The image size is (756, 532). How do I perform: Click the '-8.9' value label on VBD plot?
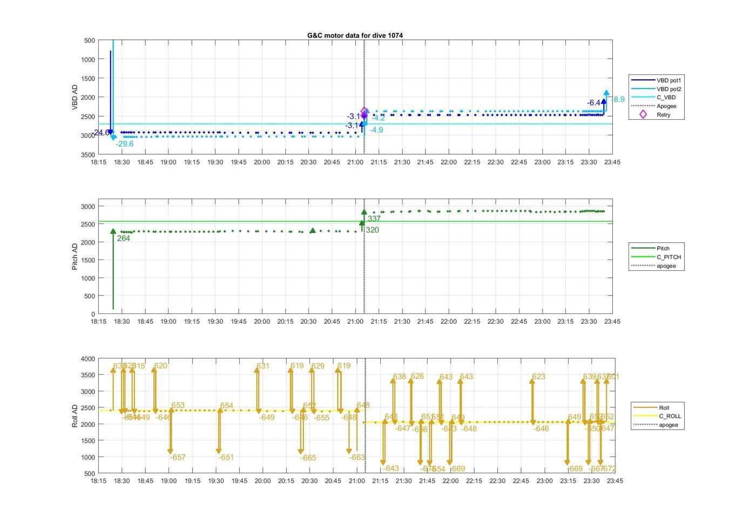(618, 99)
